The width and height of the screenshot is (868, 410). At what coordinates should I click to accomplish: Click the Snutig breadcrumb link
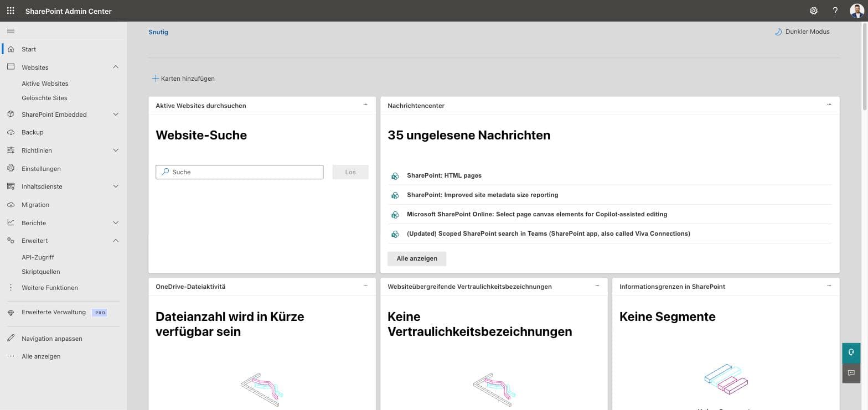tap(158, 32)
